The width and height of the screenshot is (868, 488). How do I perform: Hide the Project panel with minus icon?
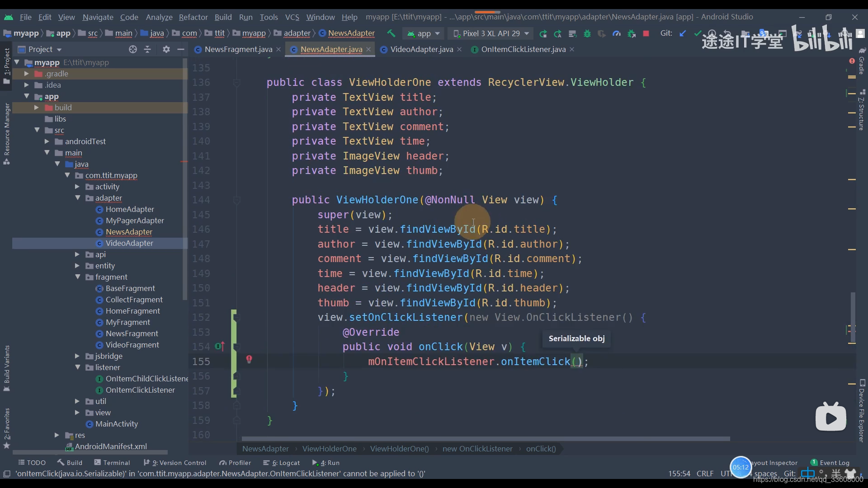[x=181, y=49]
